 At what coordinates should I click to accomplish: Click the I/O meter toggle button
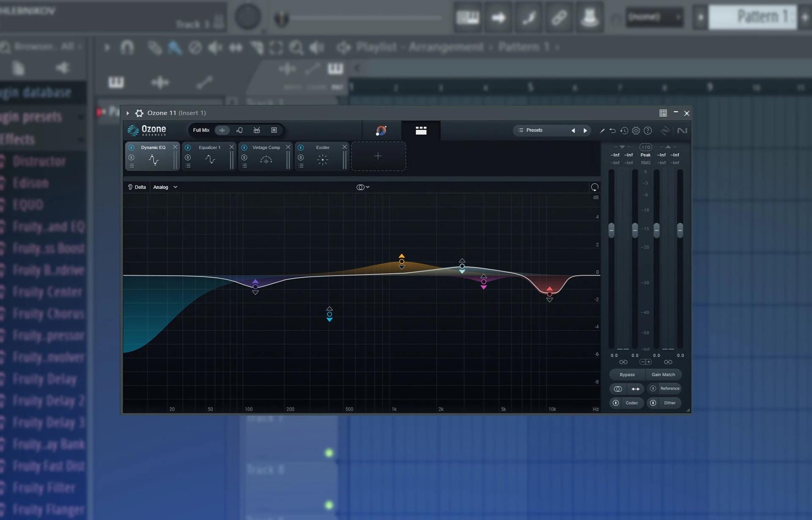point(646,147)
